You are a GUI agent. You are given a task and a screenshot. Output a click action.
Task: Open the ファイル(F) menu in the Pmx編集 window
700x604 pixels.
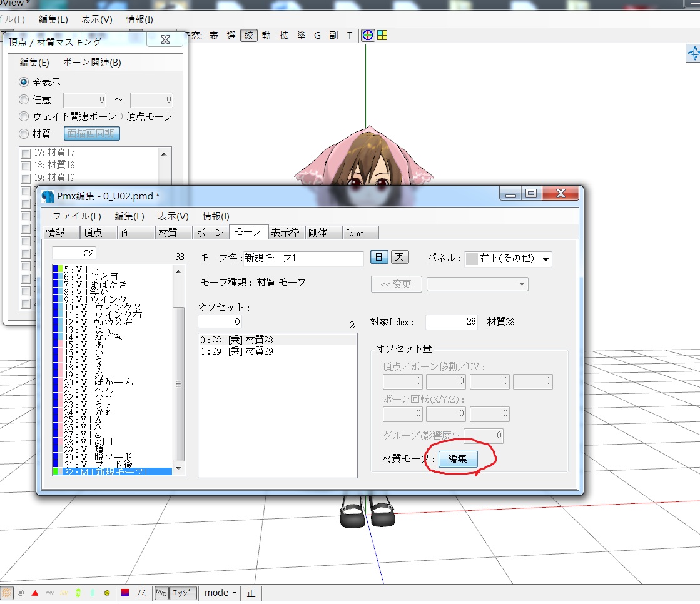(77, 216)
